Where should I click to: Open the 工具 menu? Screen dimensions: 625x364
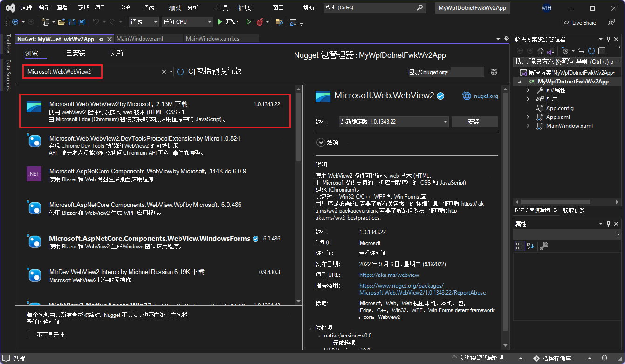pyautogui.click(x=223, y=7)
